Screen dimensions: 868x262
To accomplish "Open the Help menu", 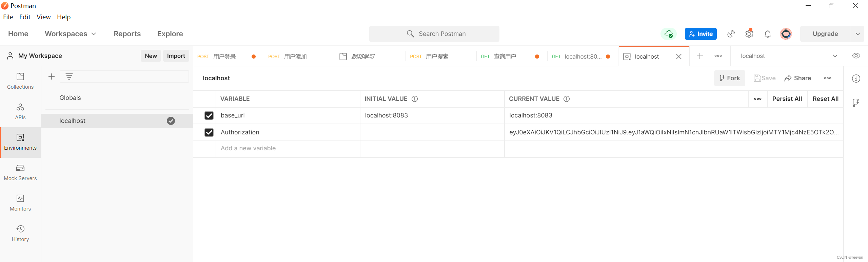I will (x=64, y=17).
